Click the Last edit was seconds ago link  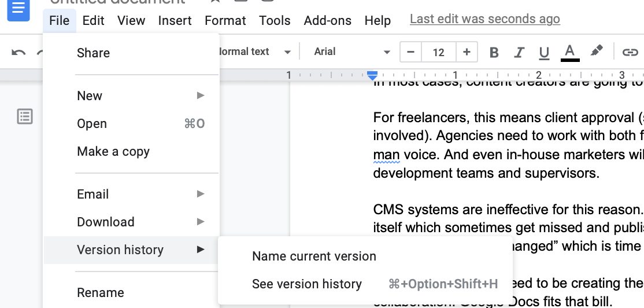point(484,19)
